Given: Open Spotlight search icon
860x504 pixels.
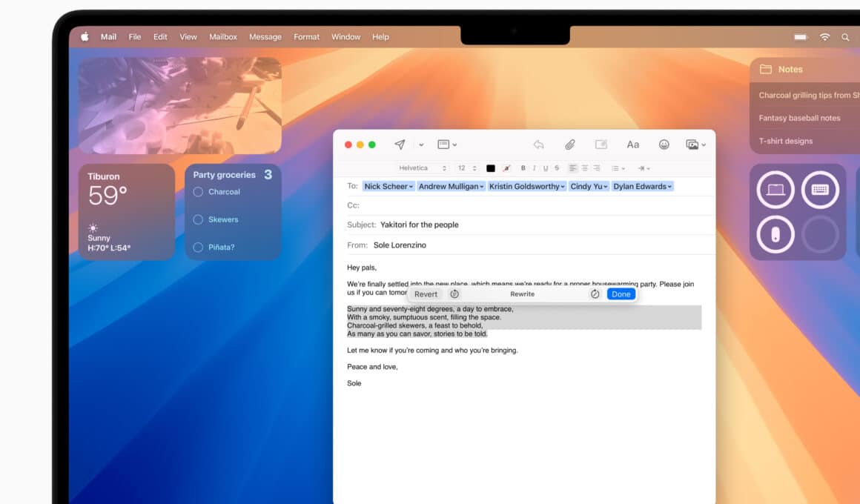Looking at the screenshot, I should (x=845, y=37).
